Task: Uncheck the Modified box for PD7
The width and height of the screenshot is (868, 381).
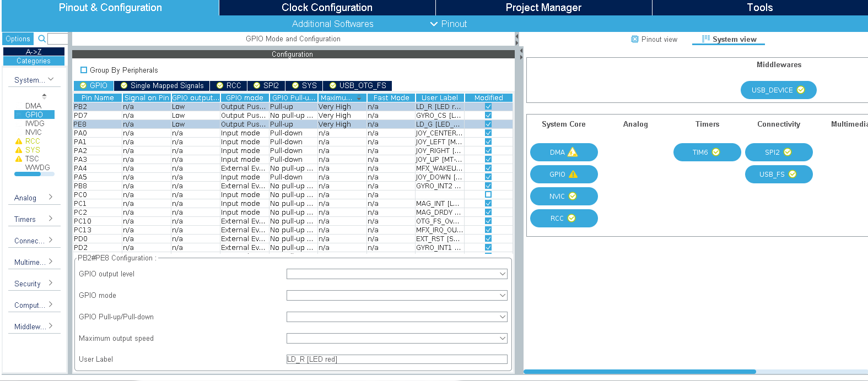Action: (x=488, y=115)
